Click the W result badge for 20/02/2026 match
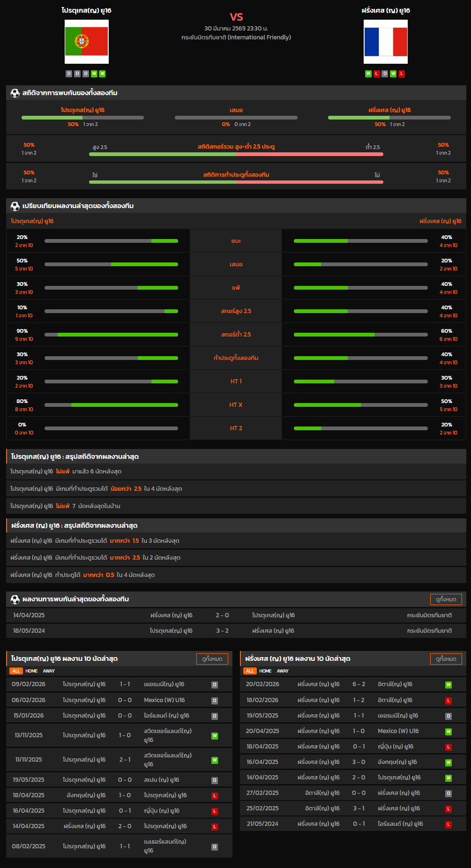The height and width of the screenshot is (868, 471). click(449, 685)
